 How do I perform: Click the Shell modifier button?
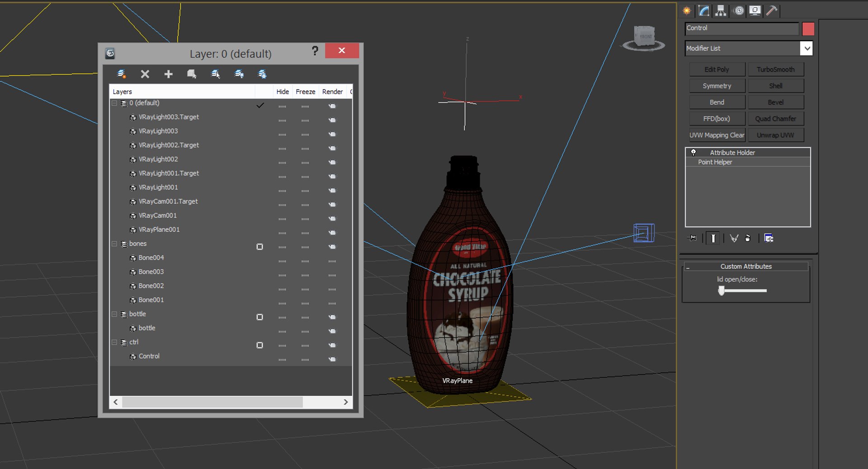776,86
